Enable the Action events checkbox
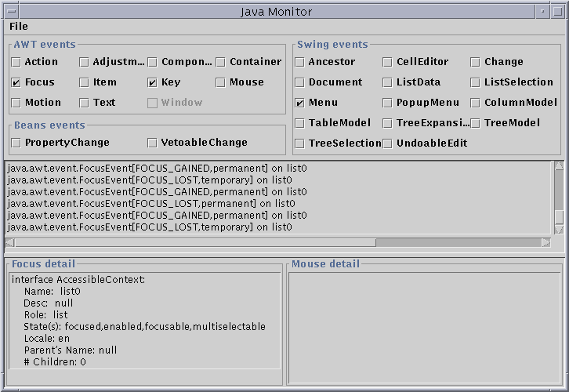The height and width of the screenshot is (392, 569). click(x=16, y=62)
